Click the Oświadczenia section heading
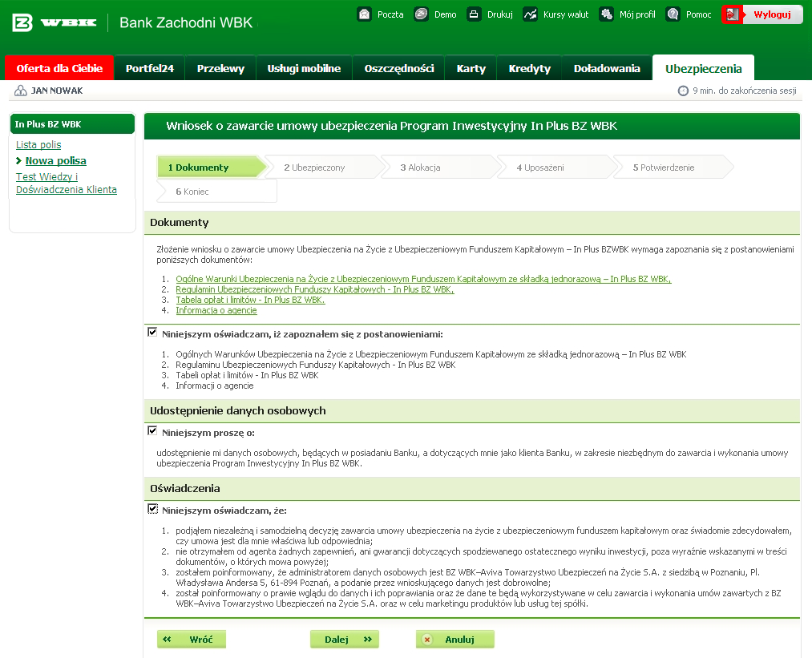This screenshot has width=812, height=658. coord(185,489)
